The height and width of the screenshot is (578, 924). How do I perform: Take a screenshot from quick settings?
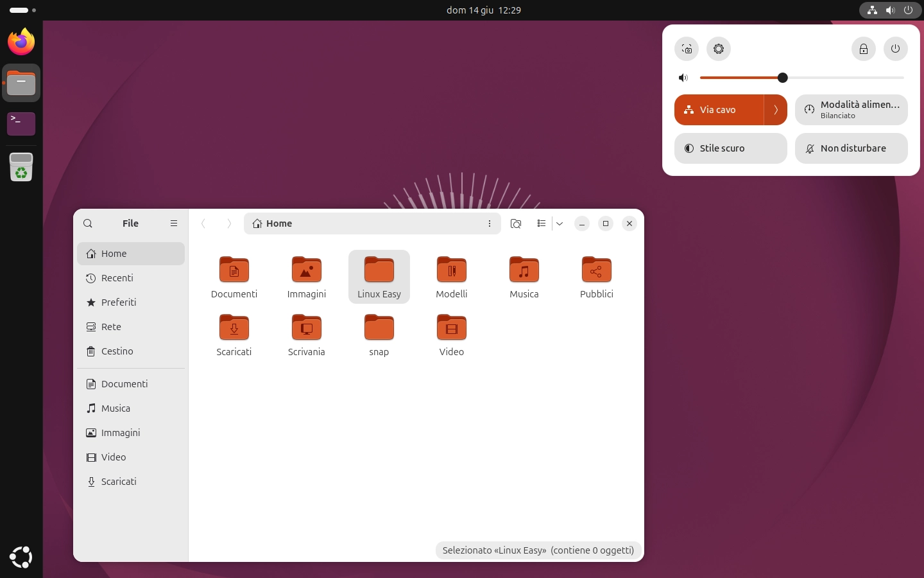[687, 49]
